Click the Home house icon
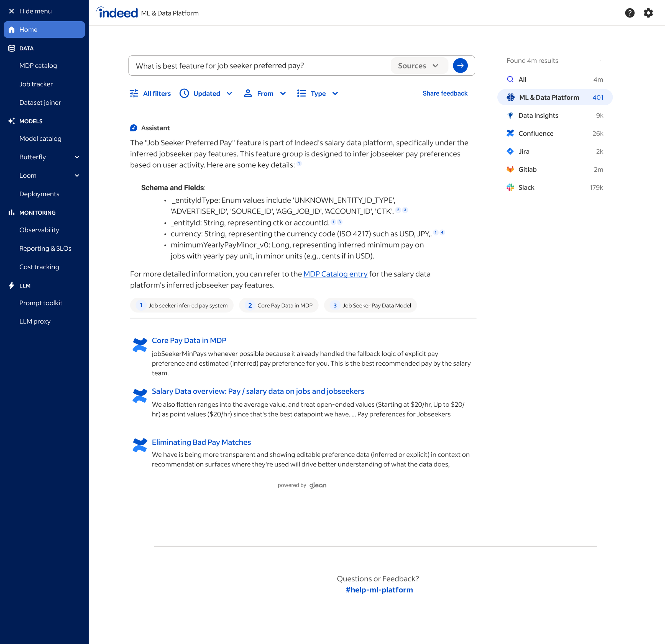The height and width of the screenshot is (644, 665). coord(12,30)
